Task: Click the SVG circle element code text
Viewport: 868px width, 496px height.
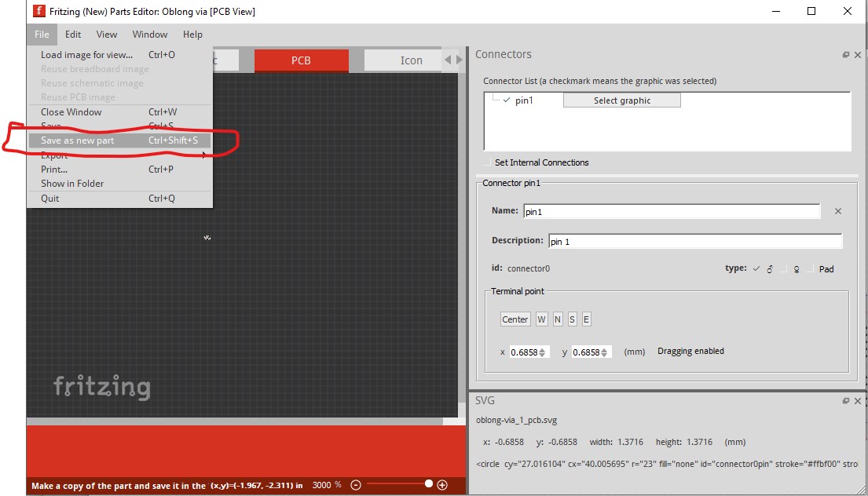Action: point(667,464)
